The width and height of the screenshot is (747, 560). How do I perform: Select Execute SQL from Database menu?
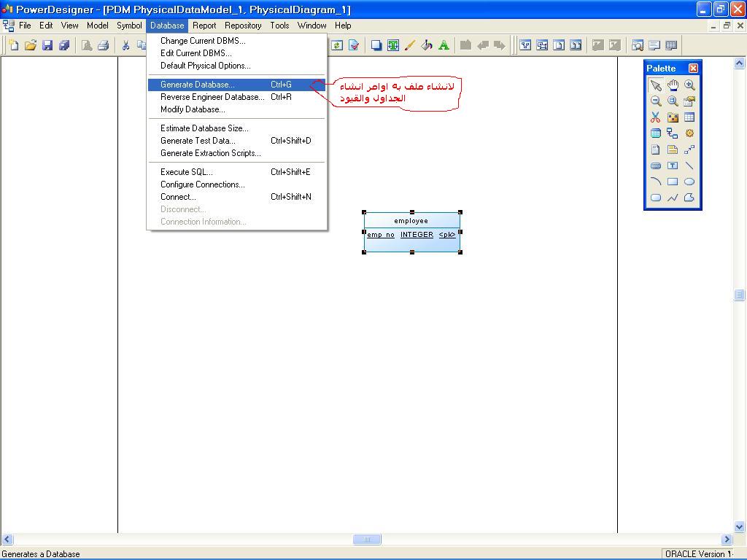(187, 172)
